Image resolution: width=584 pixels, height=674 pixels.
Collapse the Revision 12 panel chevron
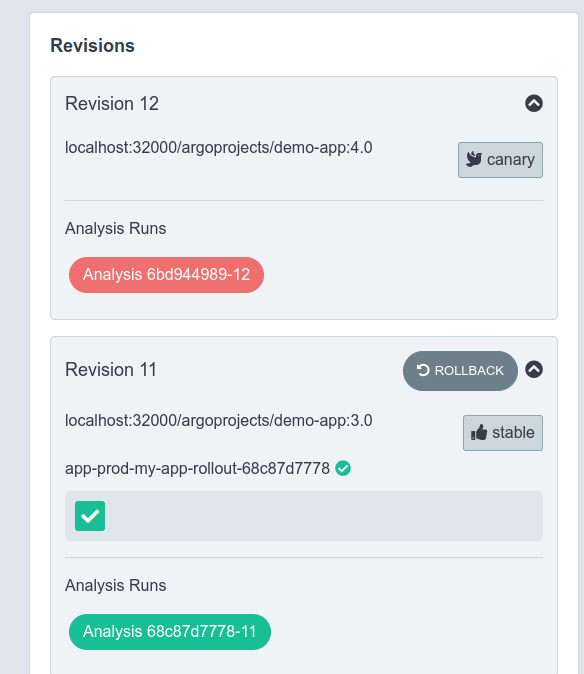tap(534, 103)
